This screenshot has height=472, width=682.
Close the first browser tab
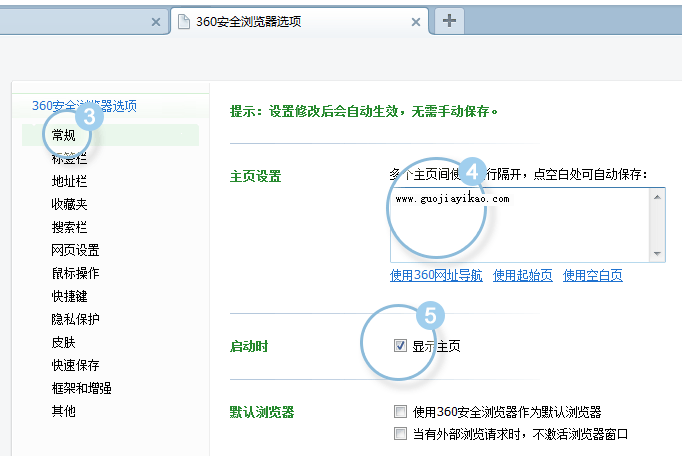[156, 22]
